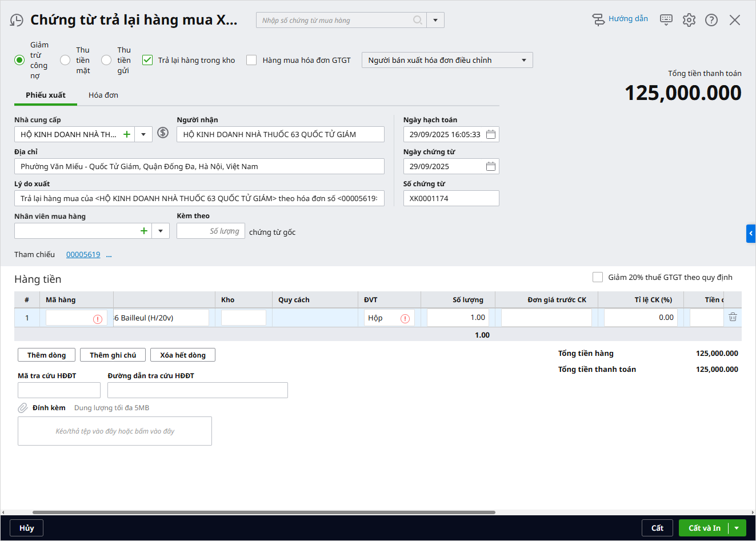Open the keyboard shortcuts icon

[x=666, y=20]
